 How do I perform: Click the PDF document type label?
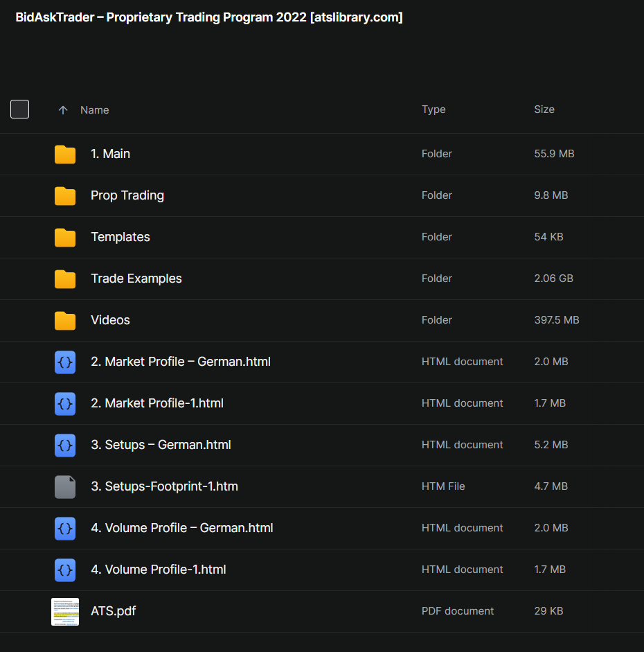click(458, 611)
